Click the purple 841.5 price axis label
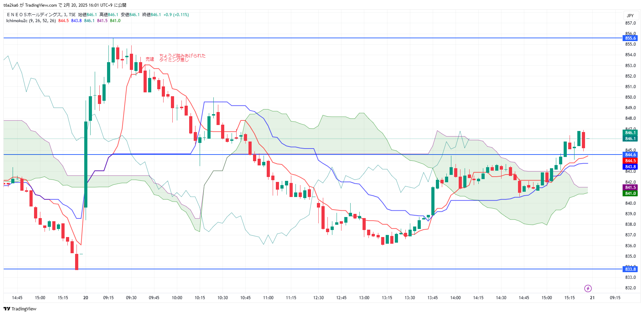The image size is (644, 315). coord(630,188)
